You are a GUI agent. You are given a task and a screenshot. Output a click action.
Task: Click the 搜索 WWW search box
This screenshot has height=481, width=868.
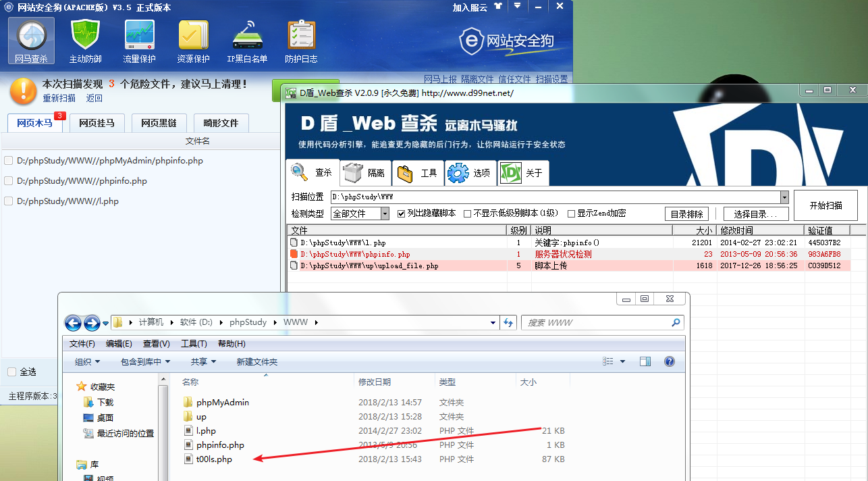[x=603, y=323]
